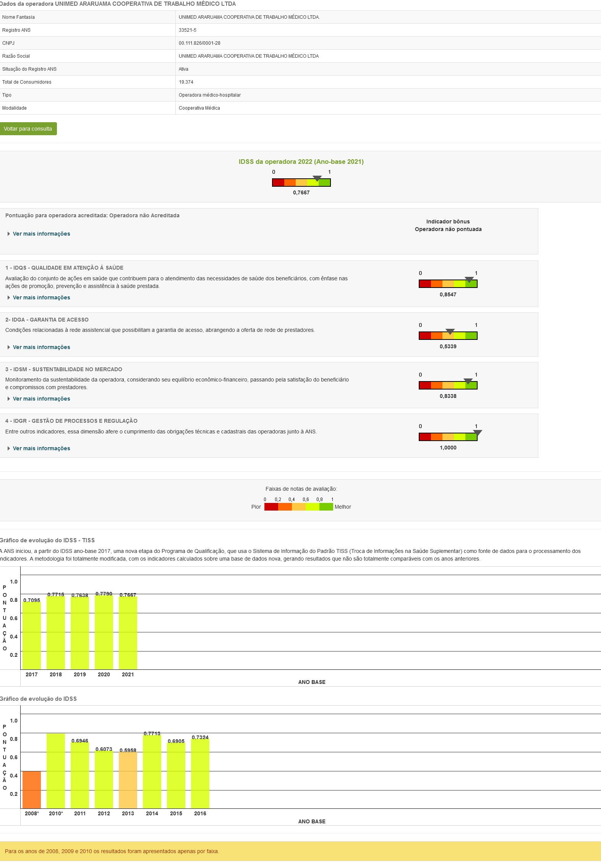Click the dark orange swatch in the Faixas legend

(285, 507)
